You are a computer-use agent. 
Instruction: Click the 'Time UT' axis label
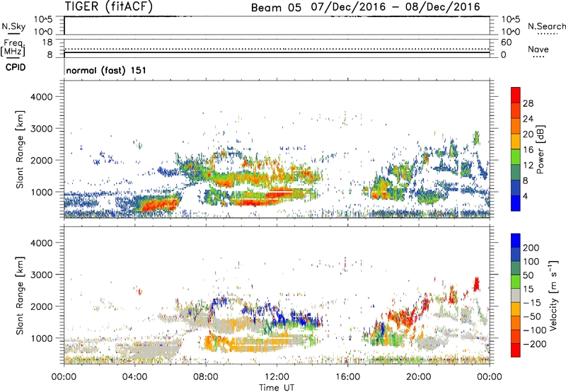pyautogui.click(x=277, y=388)
